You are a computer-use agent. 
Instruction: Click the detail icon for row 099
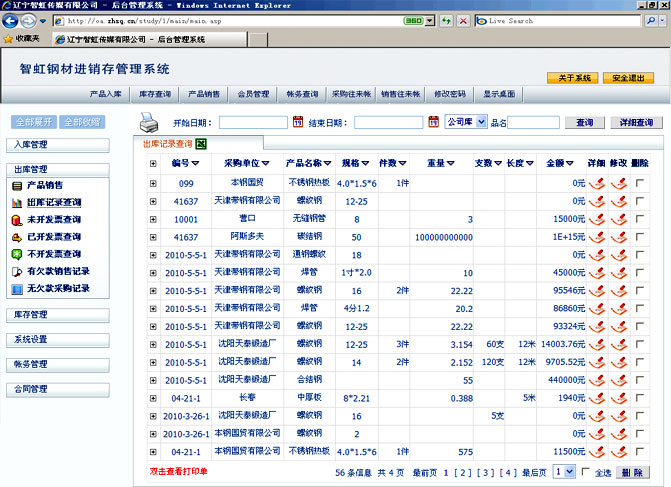coord(597,183)
